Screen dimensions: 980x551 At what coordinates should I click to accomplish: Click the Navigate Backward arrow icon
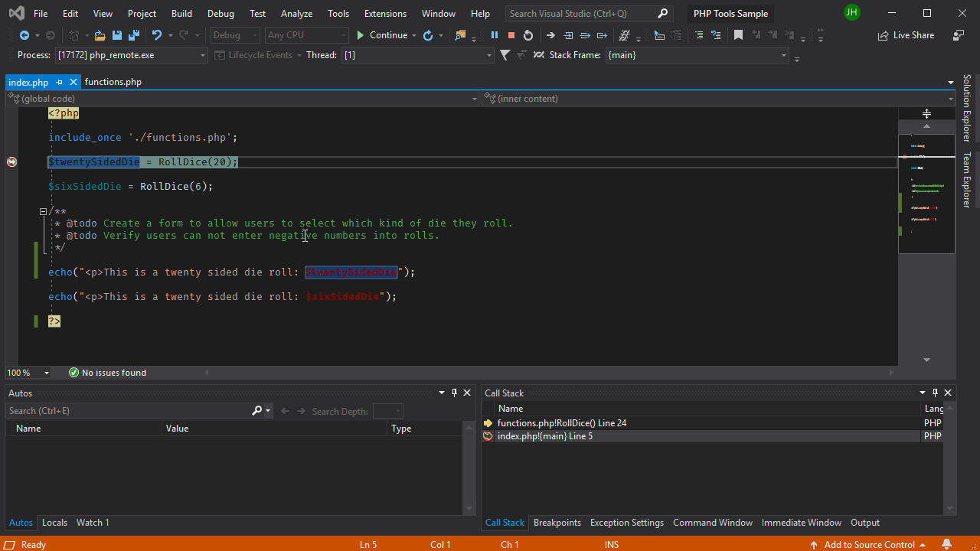pos(24,35)
